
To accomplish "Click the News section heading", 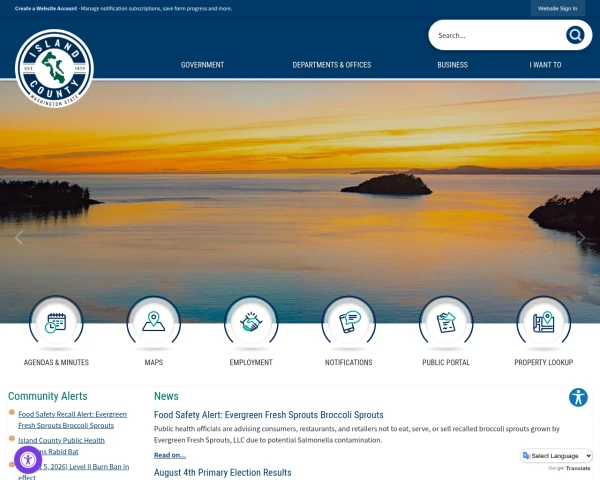I will [x=166, y=396].
